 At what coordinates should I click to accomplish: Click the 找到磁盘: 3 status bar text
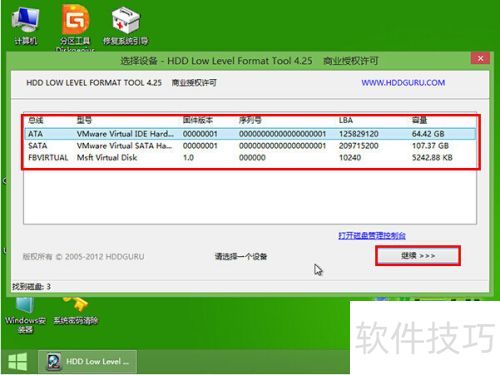point(31,286)
